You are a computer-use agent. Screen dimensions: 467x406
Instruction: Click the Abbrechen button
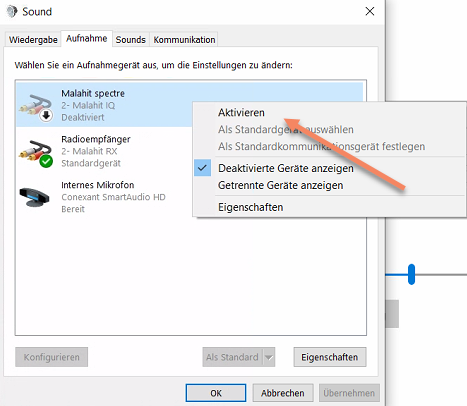[283, 393]
